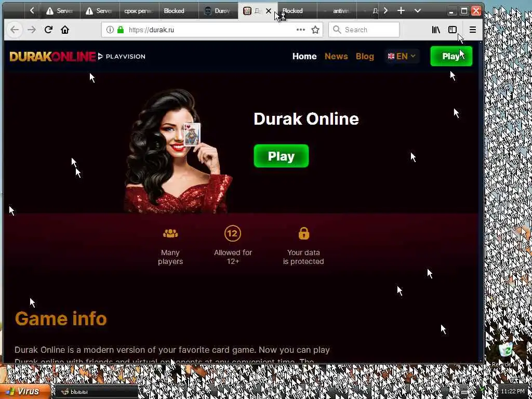Click the Many players group icon

click(x=170, y=233)
